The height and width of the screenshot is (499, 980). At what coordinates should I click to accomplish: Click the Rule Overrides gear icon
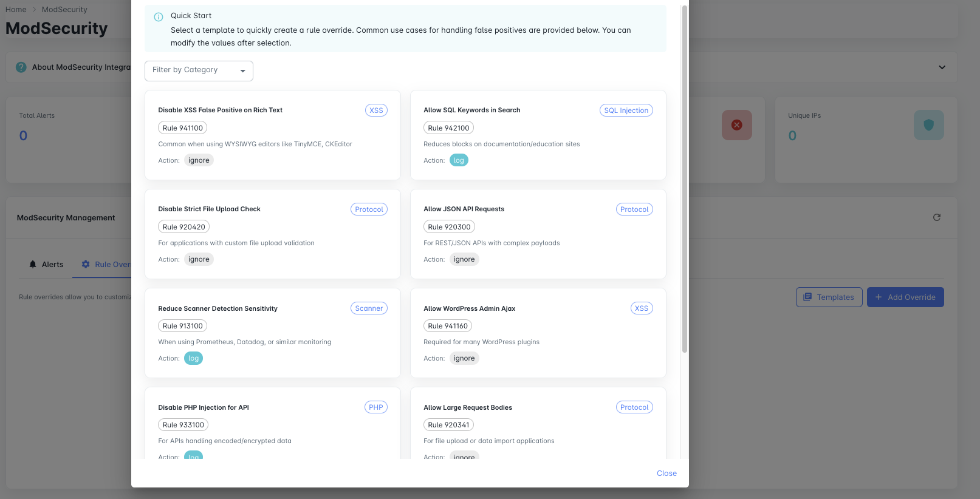click(86, 265)
